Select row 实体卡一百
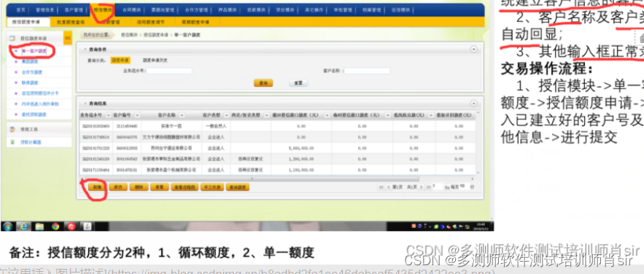 (x=278, y=126)
